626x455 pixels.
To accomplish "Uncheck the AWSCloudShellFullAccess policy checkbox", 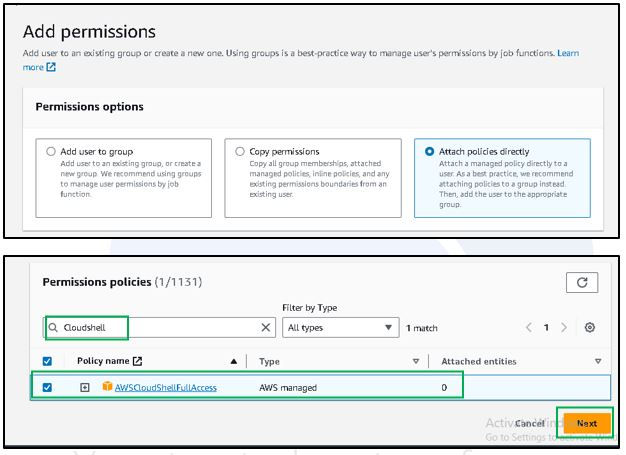I will 47,388.
